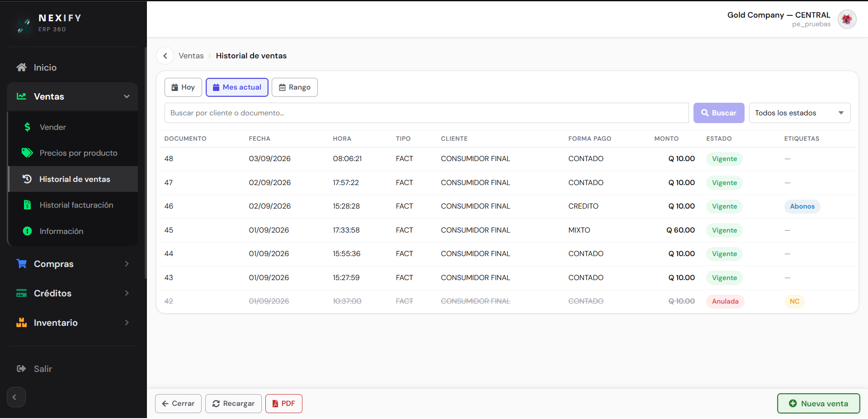Click the Información exclamation icon
This screenshot has height=419, width=868.
(27, 231)
